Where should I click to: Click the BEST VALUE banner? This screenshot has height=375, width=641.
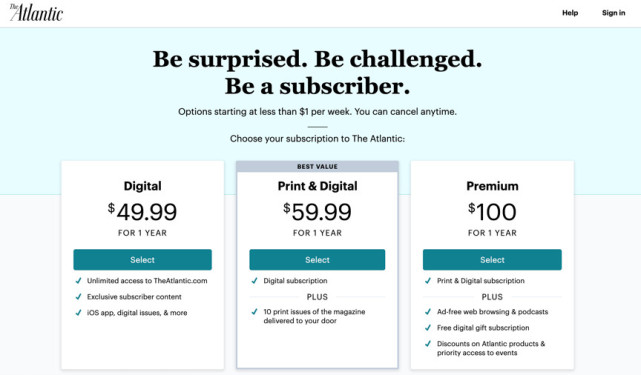pyautogui.click(x=317, y=166)
